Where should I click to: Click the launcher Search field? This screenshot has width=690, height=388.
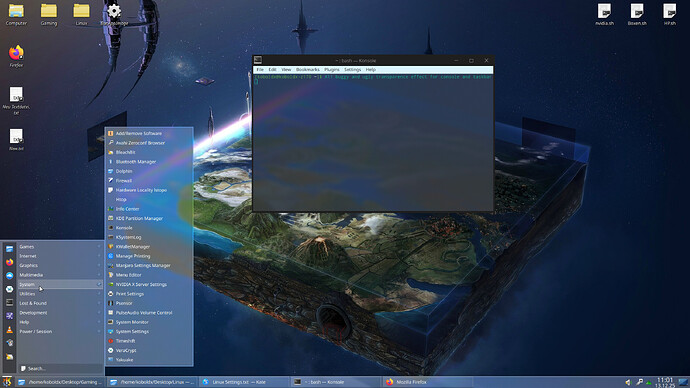click(x=60, y=369)
